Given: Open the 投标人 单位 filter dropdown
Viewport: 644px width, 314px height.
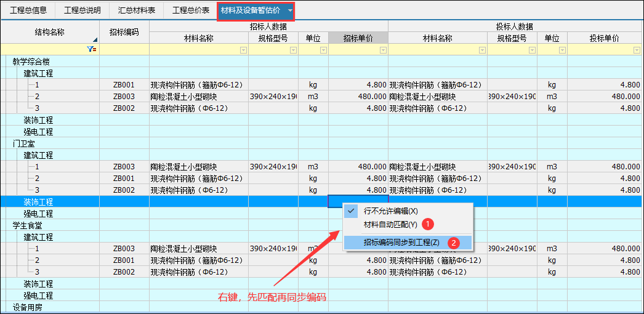Looking at the screenshot, I should 562,50.
